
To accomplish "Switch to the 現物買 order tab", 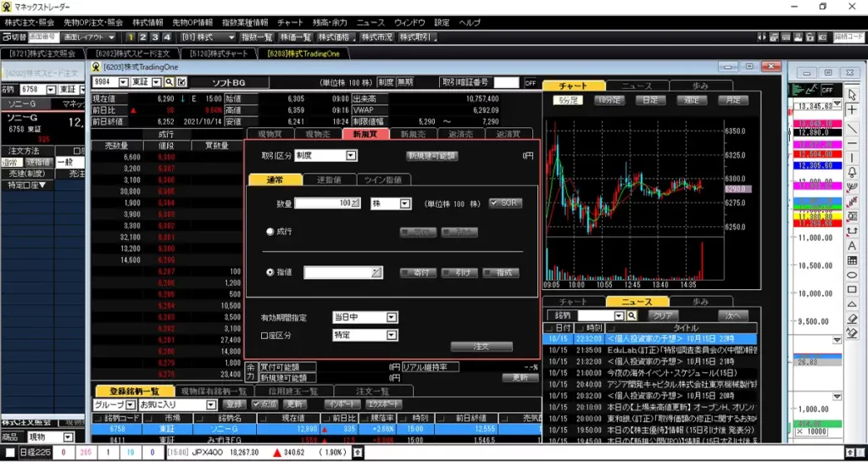I will [x=269, y=134].
